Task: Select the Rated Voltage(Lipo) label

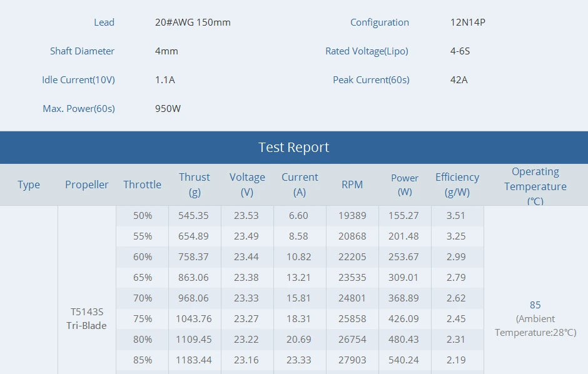Action: (x=367, y=51)
